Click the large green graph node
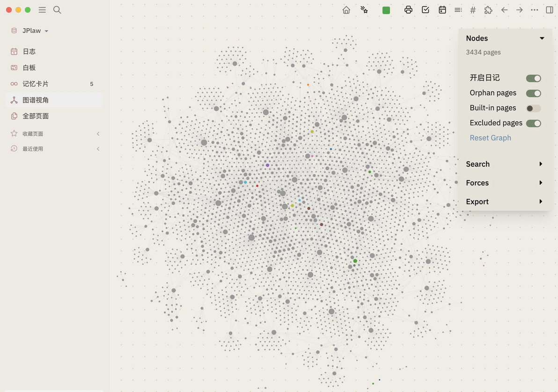This screenshot has width=558, height=392. coord(355,261)
